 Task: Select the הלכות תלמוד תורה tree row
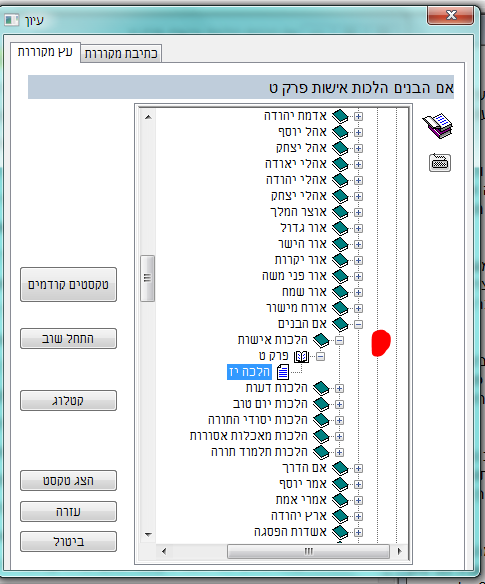259,453
